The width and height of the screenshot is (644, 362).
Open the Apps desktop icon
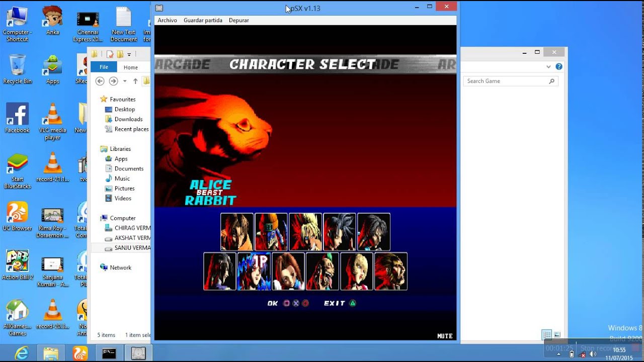pyautogui.click(x=52, y=69)
